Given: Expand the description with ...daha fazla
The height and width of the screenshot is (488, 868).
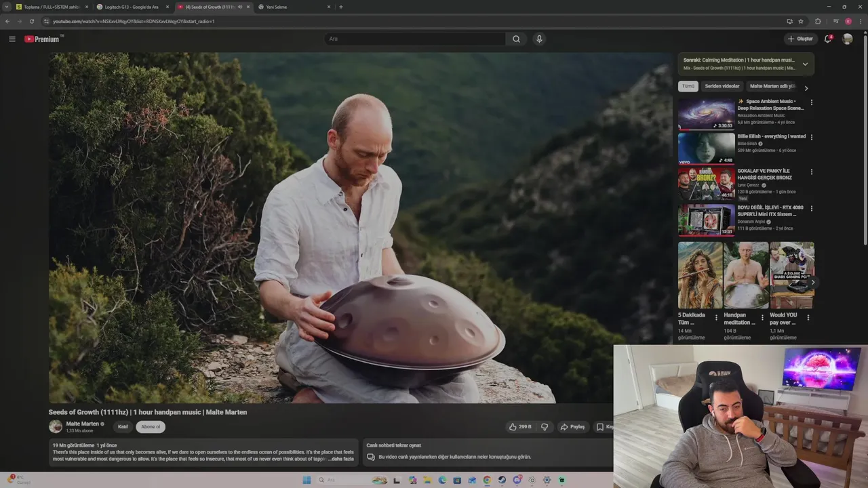Looking at the screenshot, I should (x=342, y=459).
